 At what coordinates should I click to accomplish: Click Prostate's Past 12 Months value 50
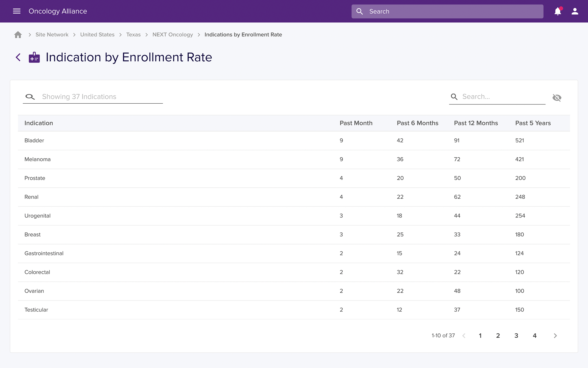457,178
